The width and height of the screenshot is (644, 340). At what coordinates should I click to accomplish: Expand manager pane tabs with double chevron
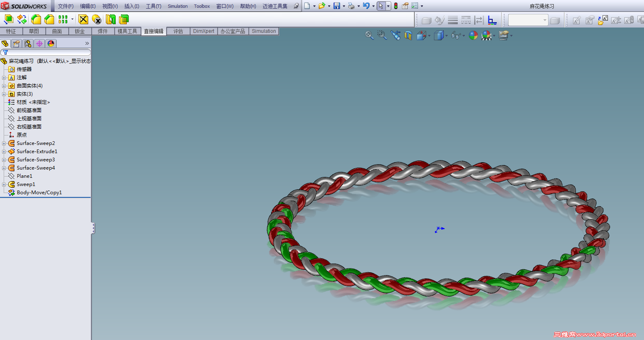87,44
